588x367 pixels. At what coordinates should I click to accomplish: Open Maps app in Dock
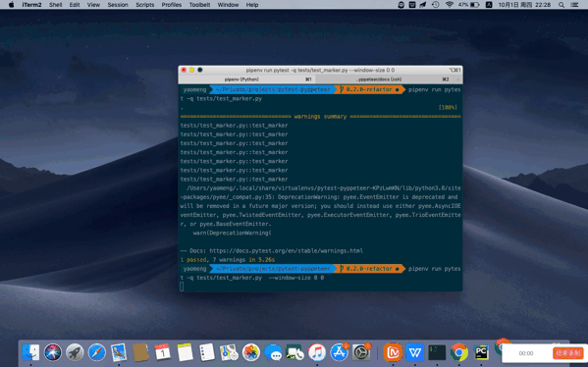coord(229,352)
